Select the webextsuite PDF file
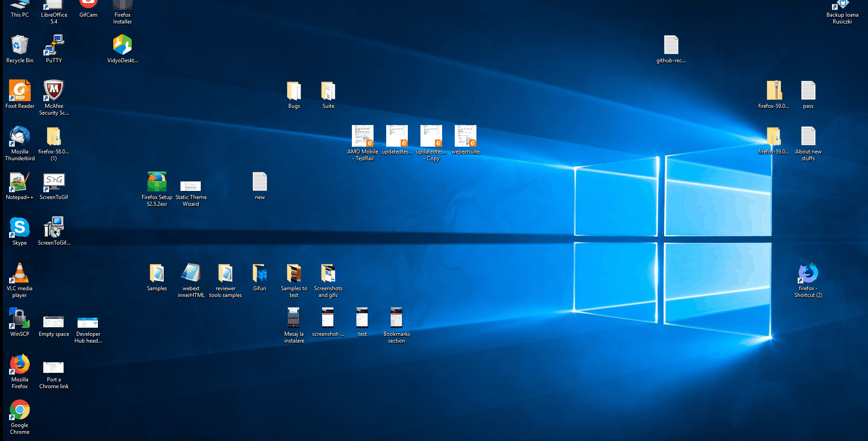Image resolution: width=868 pixels, height=441 pixels. [x=466, y=140]
